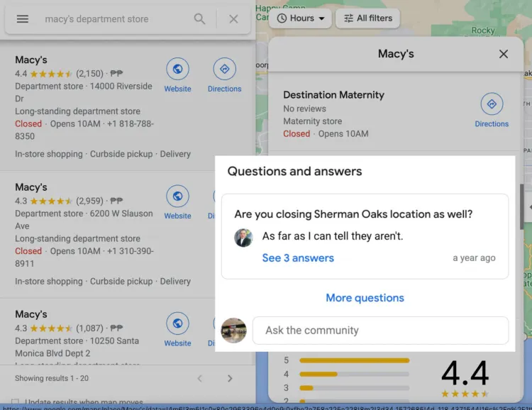
Task: Select Macy's 10250 Santa Monica Blvd result title
Action: click(x=31, y=314)
